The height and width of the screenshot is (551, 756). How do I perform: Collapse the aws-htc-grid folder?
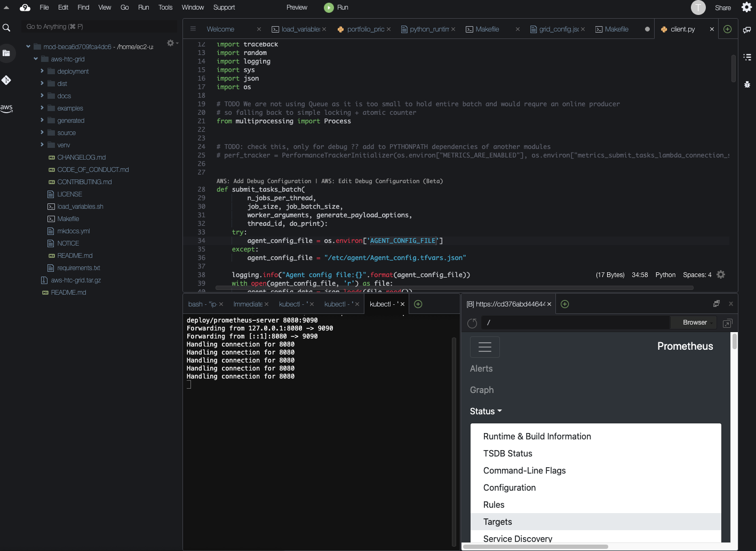[36, 59]
